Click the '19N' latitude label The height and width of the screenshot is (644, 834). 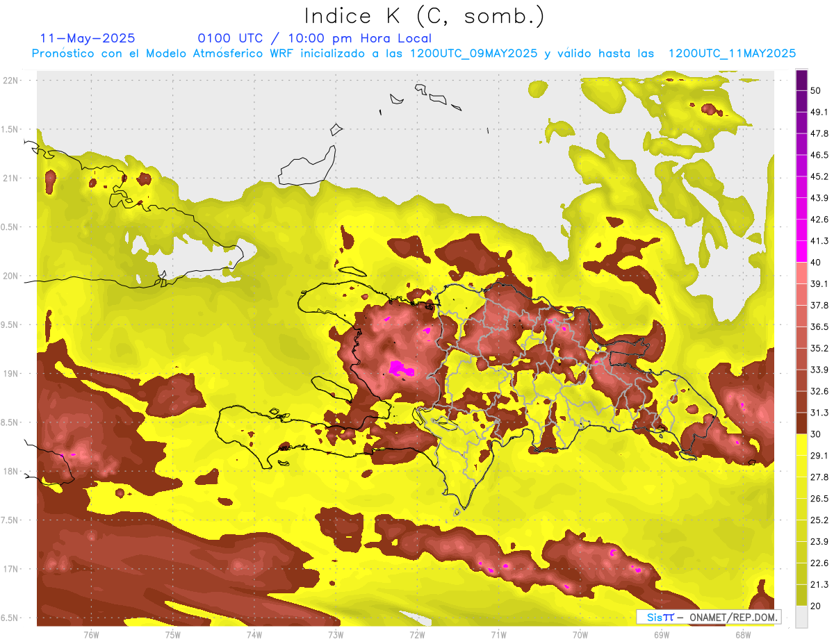(x=11, y=374)
